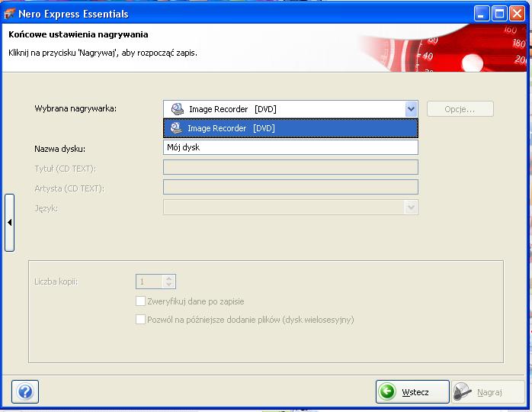Click the Artysta (CD TEXT) label
This screenshot has height=412, width=532.
click(x=69, y=188)
